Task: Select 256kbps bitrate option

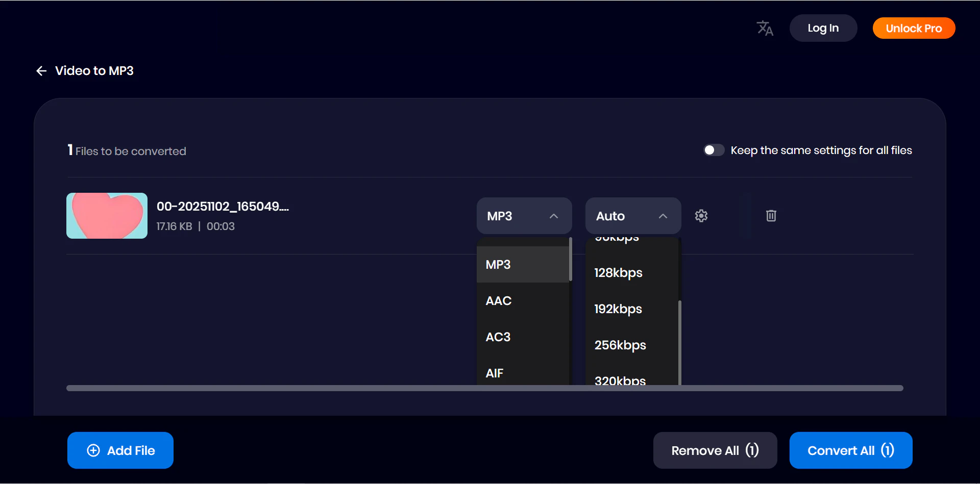Action: 620,345
